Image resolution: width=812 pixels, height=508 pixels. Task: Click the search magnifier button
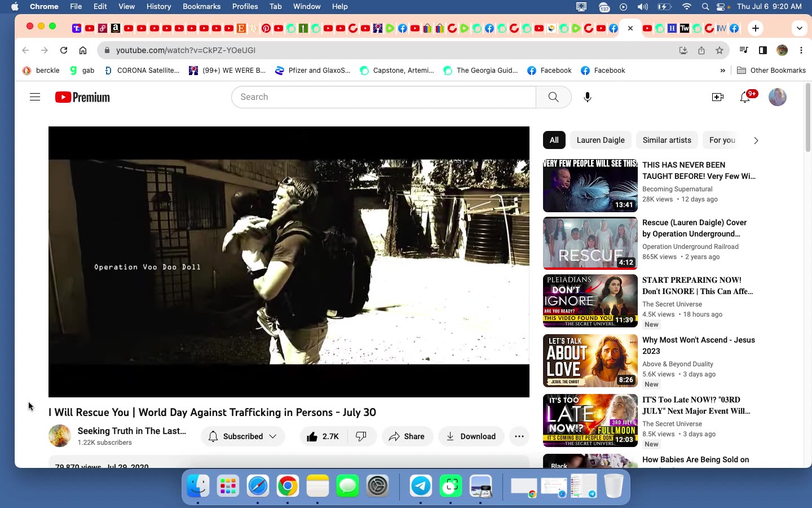[x=554, y=97]
